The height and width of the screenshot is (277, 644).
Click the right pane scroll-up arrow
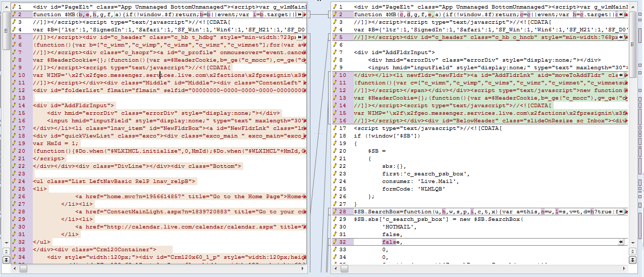(x=632, y=7)
